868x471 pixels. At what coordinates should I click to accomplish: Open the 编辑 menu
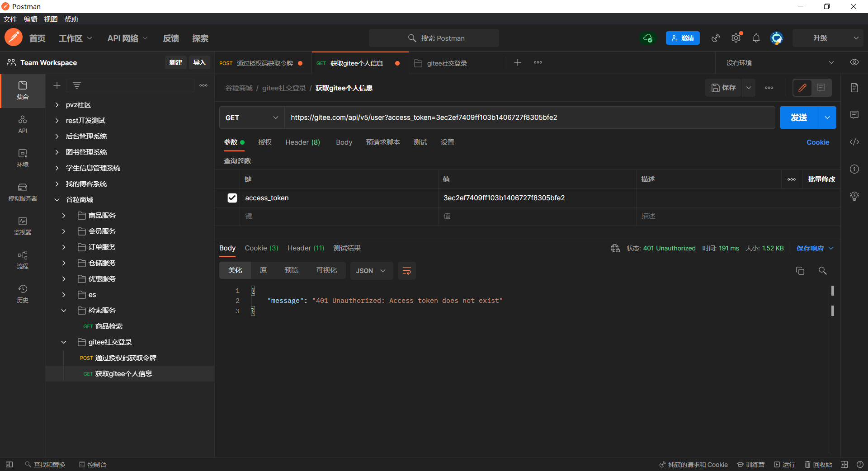pyautogui.click(x=30, y=19)
